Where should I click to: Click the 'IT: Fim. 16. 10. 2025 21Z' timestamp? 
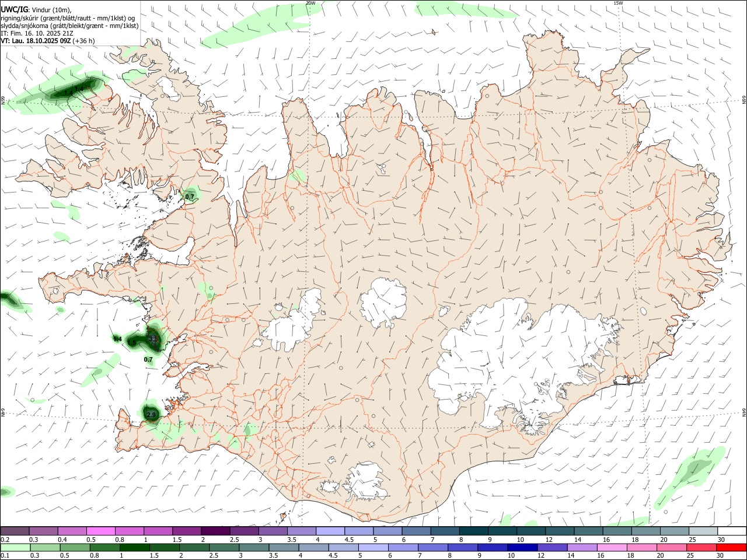(37, 33)
